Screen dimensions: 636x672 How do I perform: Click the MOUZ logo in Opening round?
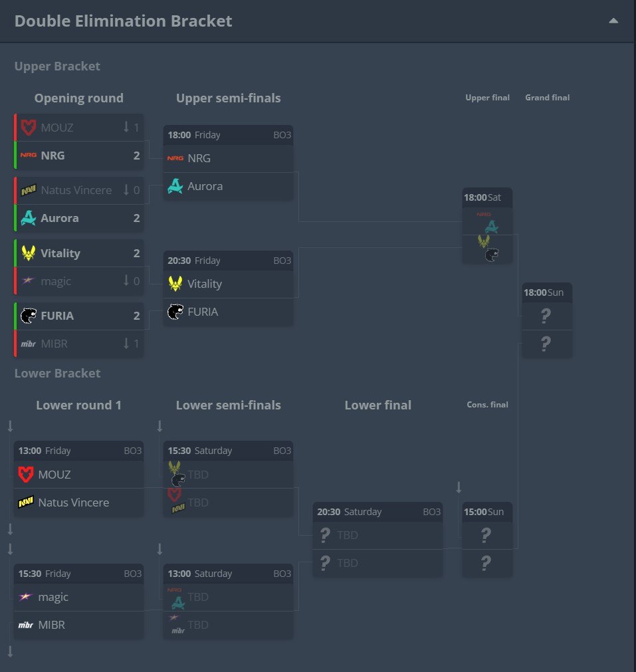pyautogui.click(x=29, y=127)
